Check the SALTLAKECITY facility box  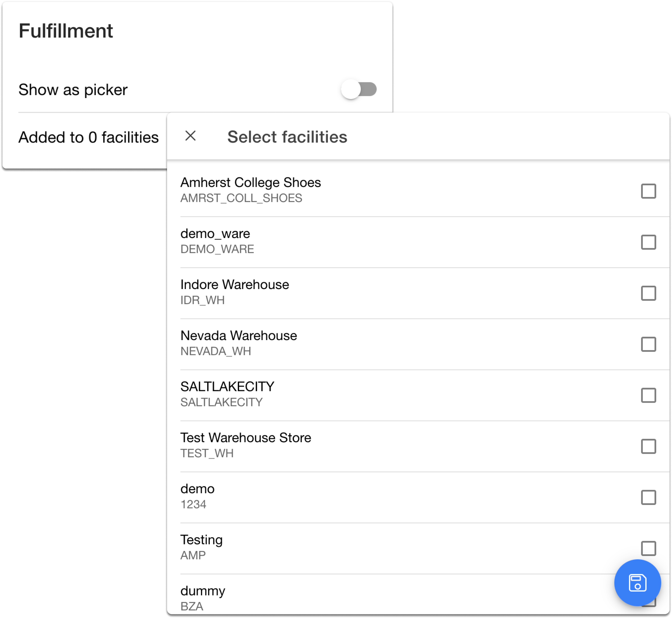(x=648, y=395)
